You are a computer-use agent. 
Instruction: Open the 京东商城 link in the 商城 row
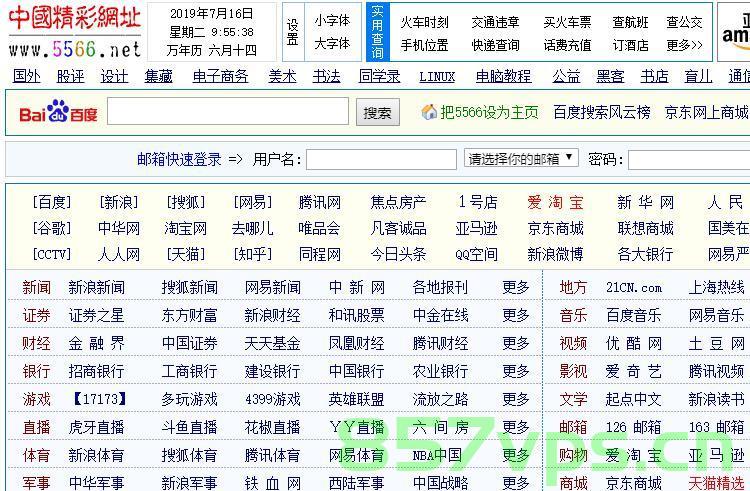634,483
